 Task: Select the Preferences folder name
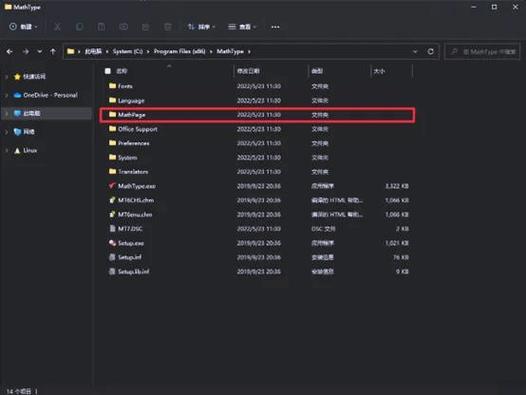click(x=134, y=143)
